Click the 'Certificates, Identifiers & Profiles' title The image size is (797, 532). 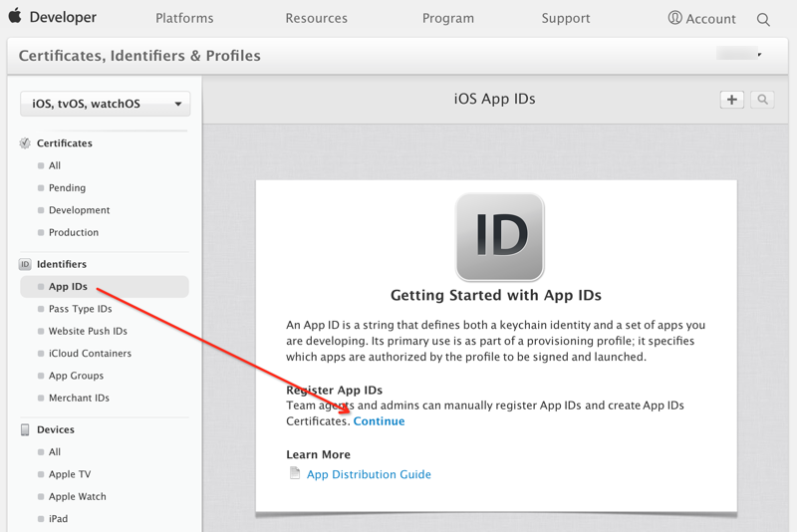[x=139, y=56]
